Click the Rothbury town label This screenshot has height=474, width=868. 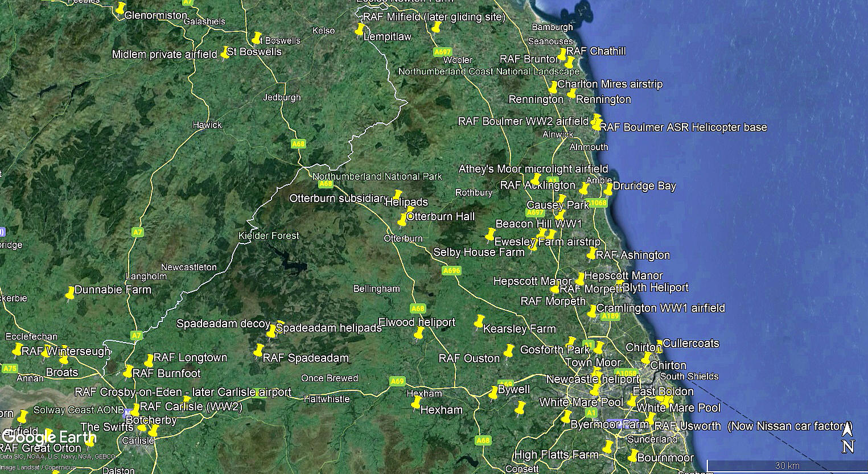pos(474,192)
